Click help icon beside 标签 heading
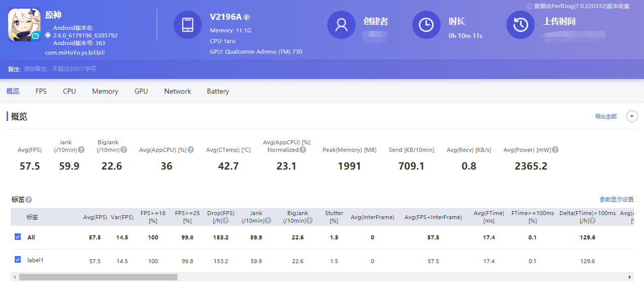The image size is (644, 288). 29,200
